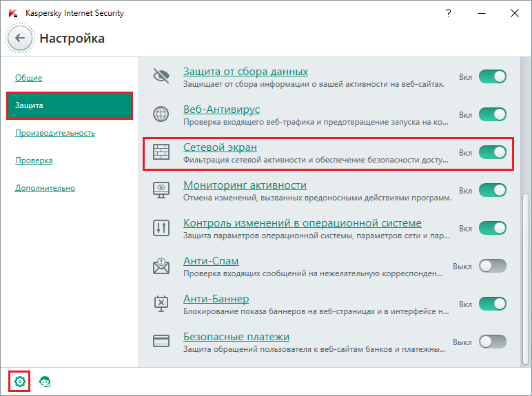
Task: Click the crossed-out eye data collection icon
Action: coord(162,76)
